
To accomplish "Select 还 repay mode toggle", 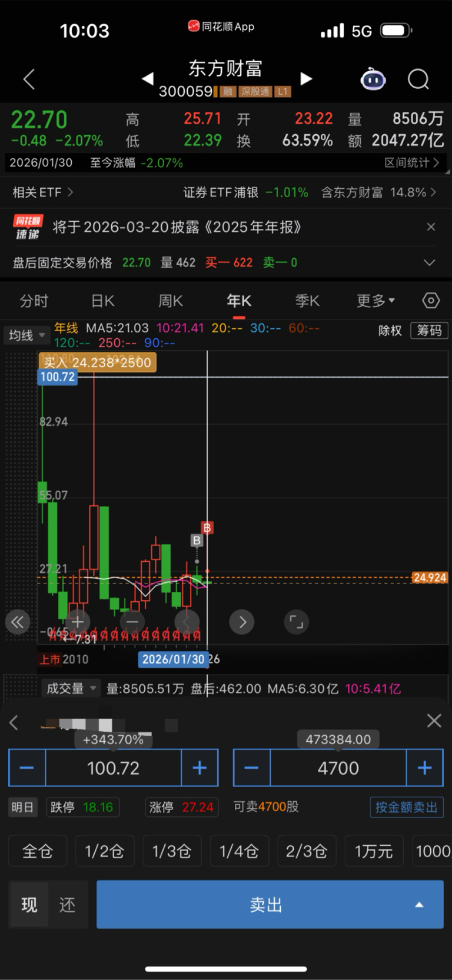I will tap(68, 905).
